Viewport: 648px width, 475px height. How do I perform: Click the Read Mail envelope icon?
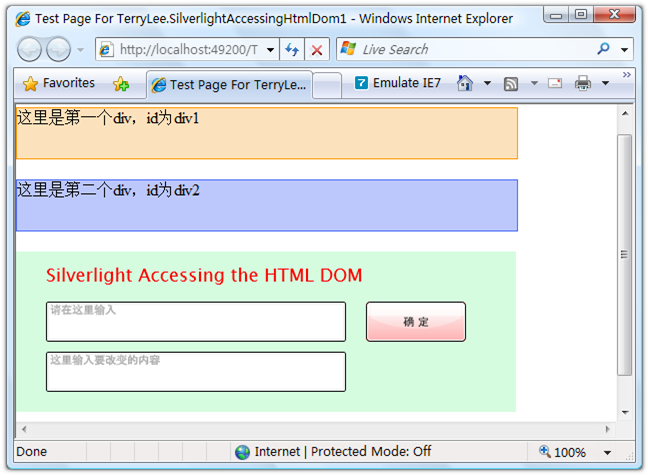[x=555, y=84]
